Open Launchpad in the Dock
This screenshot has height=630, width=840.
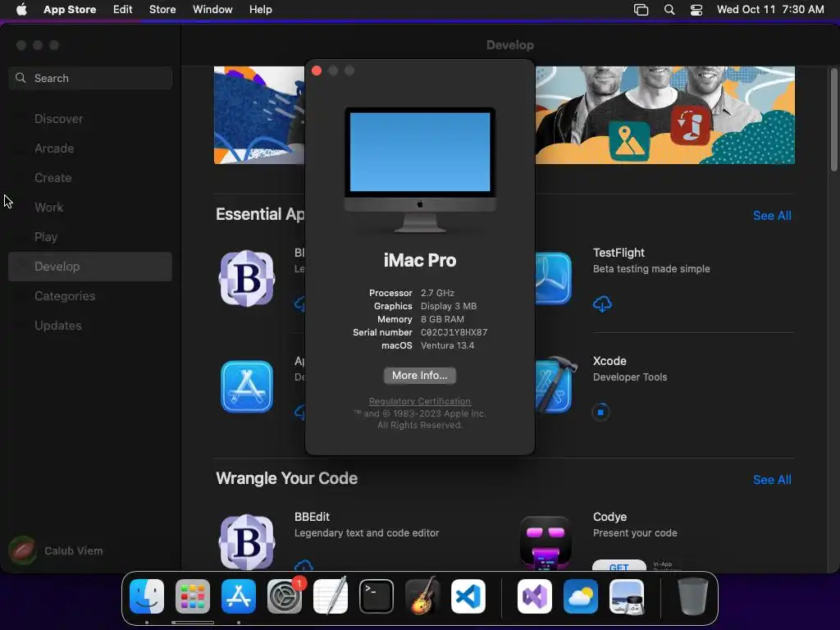click(193, 596)
